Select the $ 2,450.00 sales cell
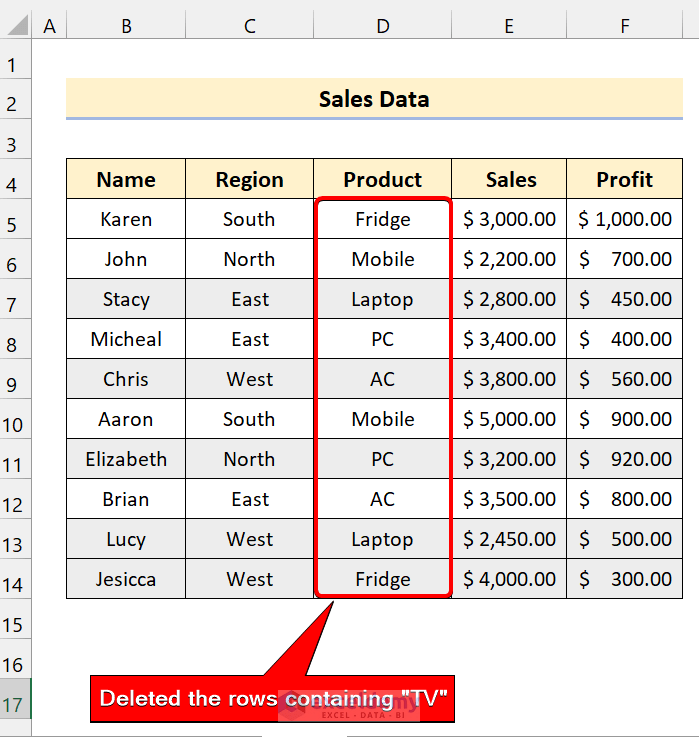The height and width of the screenshot is (737, 699). [509, 538]
